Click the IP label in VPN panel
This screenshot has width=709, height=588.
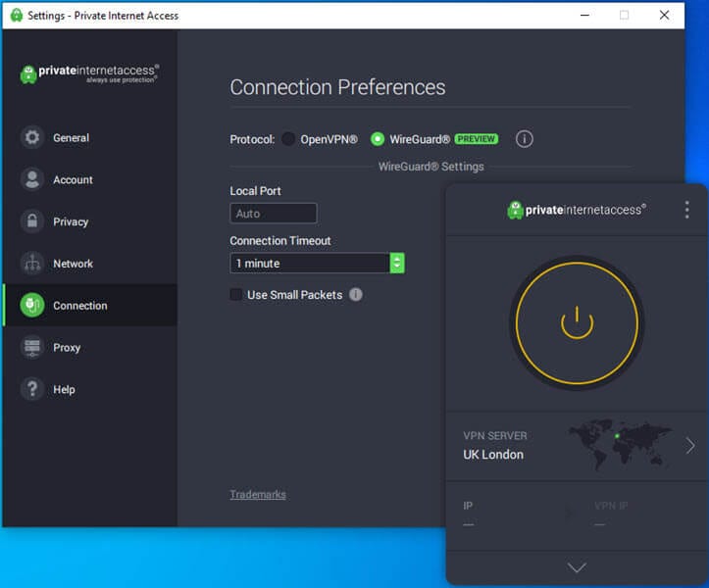(468, 506)
